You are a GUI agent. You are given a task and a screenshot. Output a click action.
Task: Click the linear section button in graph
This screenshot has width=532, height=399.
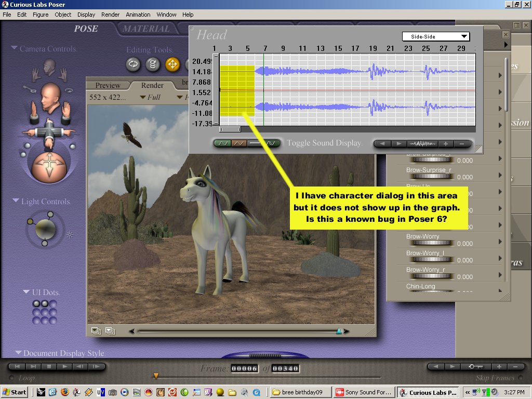coord(239,143)
